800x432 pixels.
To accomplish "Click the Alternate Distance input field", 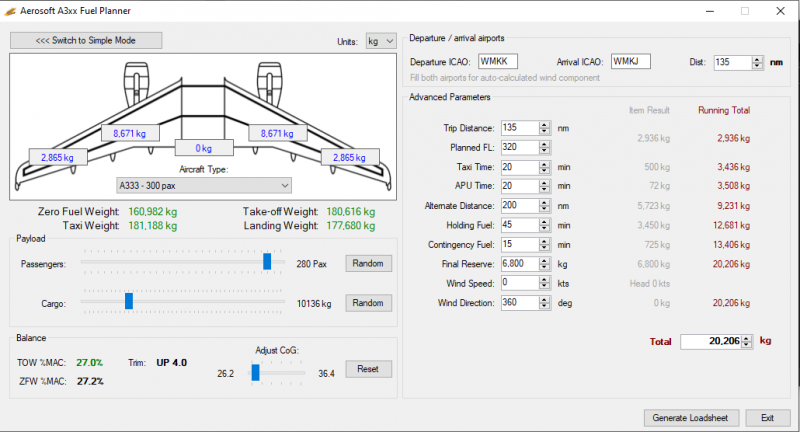I will click(x=519, y=206).
